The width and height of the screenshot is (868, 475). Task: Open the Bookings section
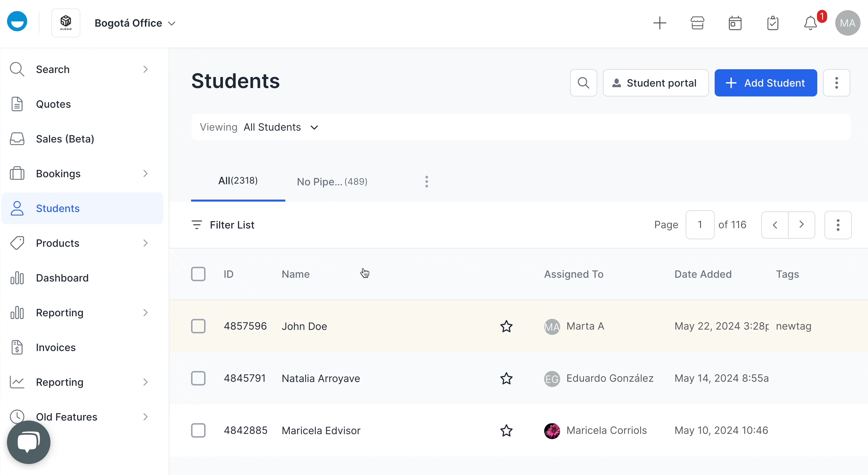click(x=58, y=173)
